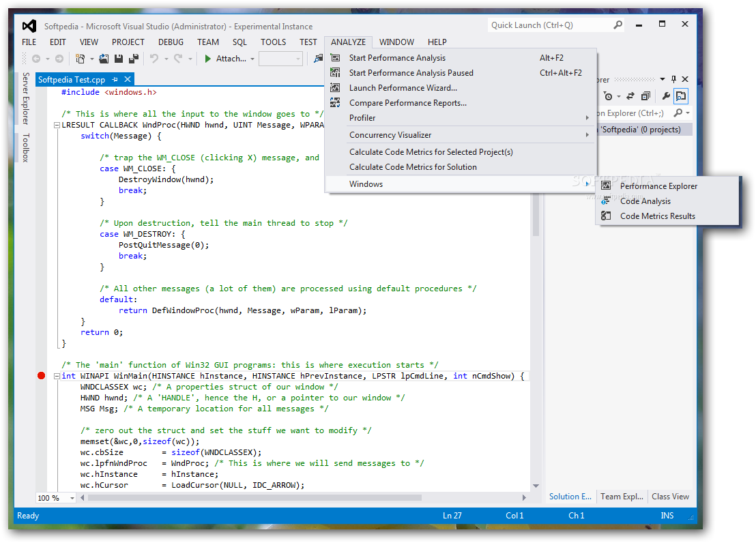Open the Redo history dropdown arrow
Screen dimensions: 756x543
pos(190,59)
